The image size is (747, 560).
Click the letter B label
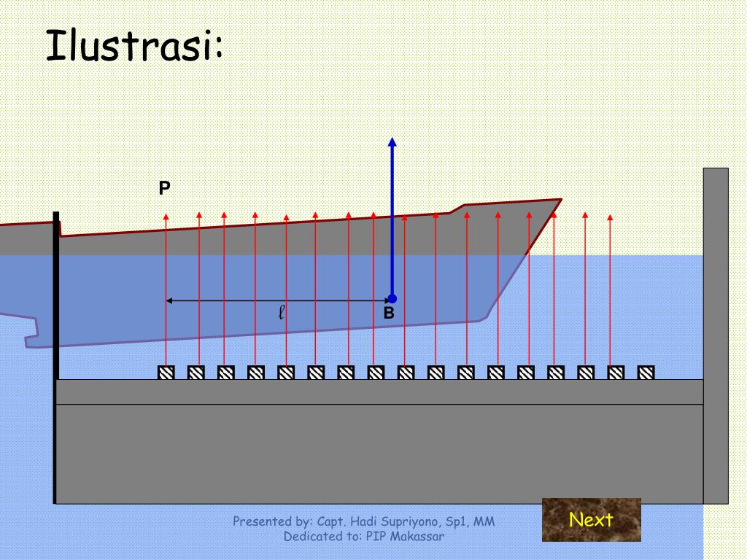pos(389,313)
